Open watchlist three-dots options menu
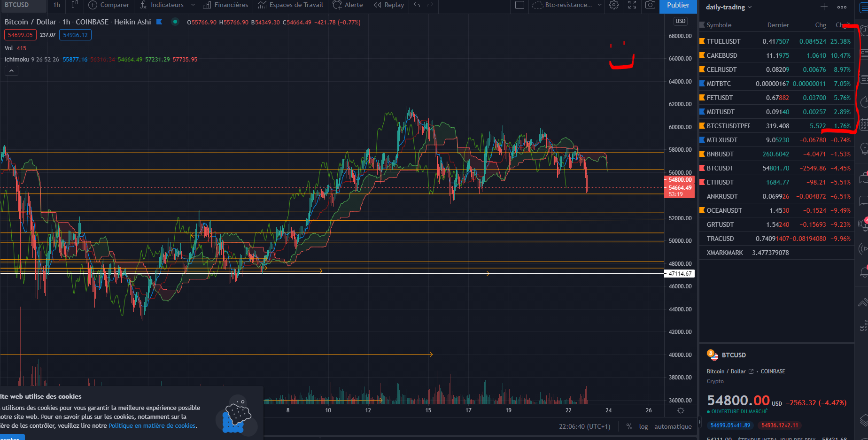 (842, 7)
